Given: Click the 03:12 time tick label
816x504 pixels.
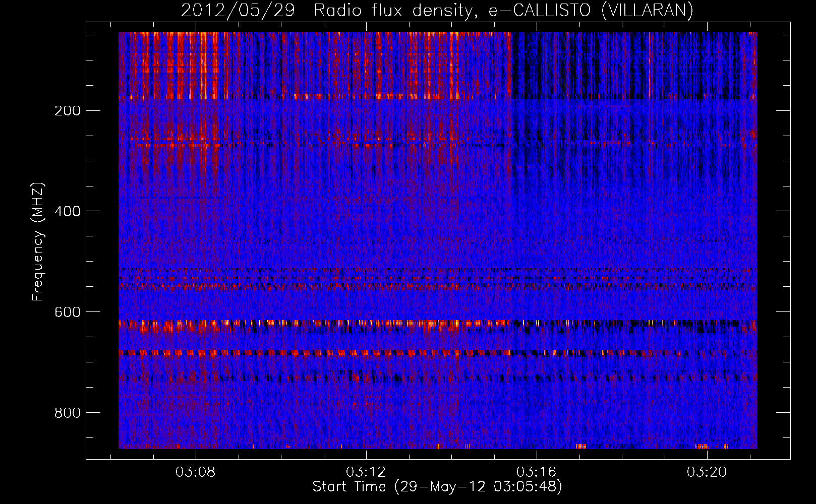Looking at the screenshot, I should point(366,472).
